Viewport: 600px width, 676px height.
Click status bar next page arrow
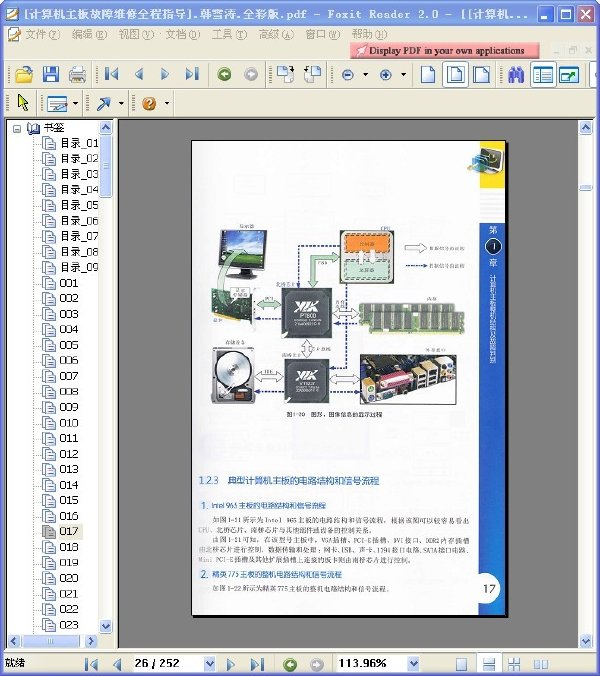(231, 664)
